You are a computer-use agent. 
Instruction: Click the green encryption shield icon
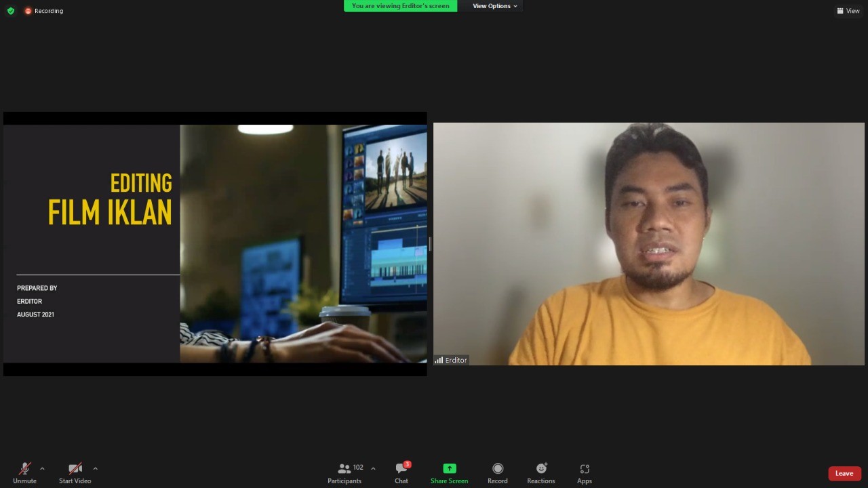tap(11, 11)
